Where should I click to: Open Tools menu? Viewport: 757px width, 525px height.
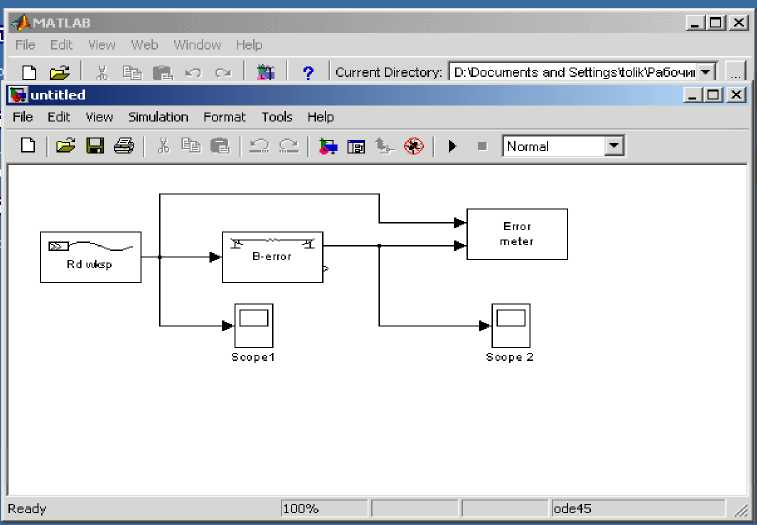277,117
